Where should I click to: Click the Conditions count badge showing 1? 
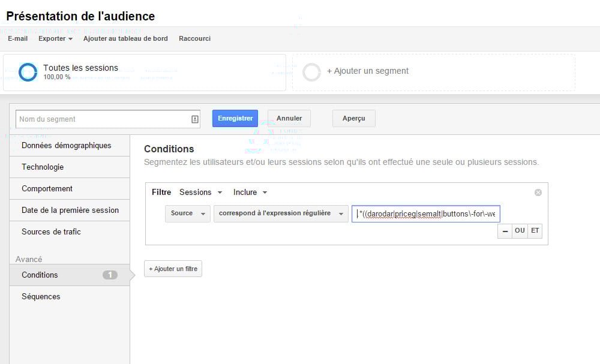(110, 275)
